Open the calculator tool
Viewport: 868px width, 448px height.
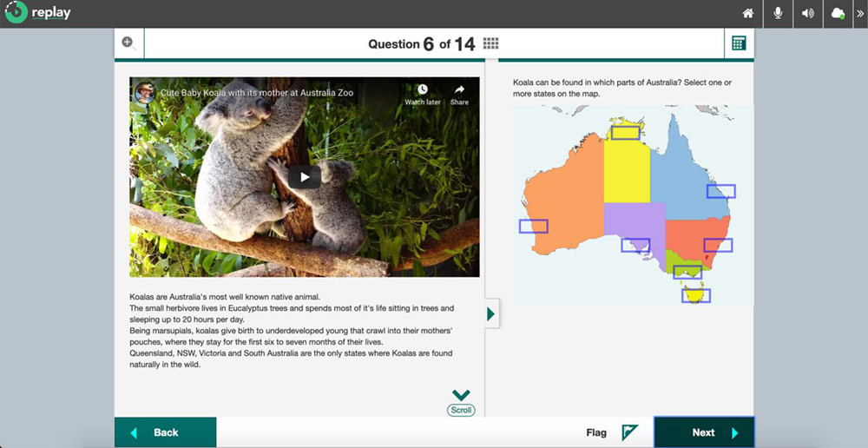[x=739, y=43]
